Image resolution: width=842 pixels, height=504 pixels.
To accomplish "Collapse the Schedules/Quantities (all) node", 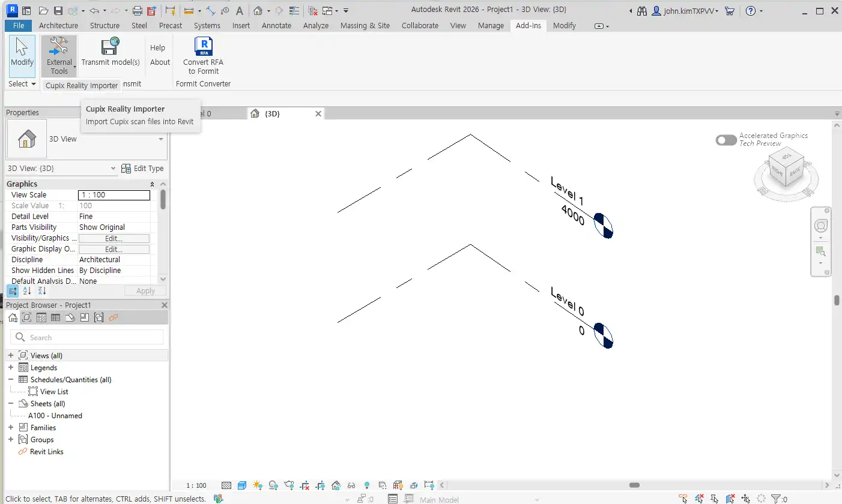I will pos(11,380).
